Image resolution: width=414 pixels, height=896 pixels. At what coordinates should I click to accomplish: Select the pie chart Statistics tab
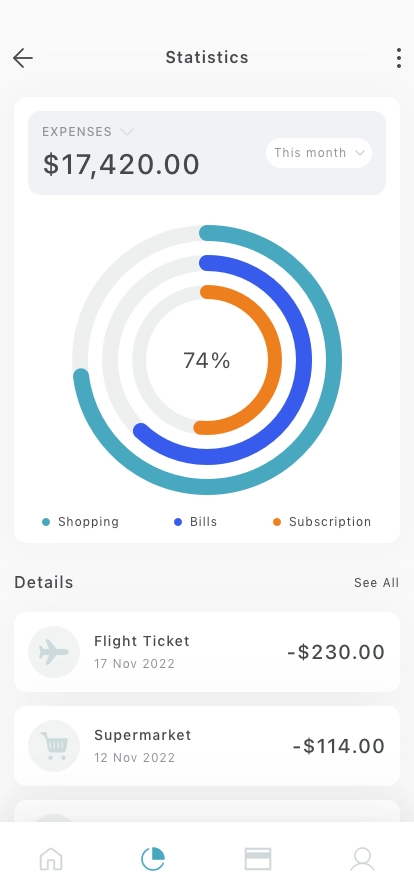(x=153, y=858)
